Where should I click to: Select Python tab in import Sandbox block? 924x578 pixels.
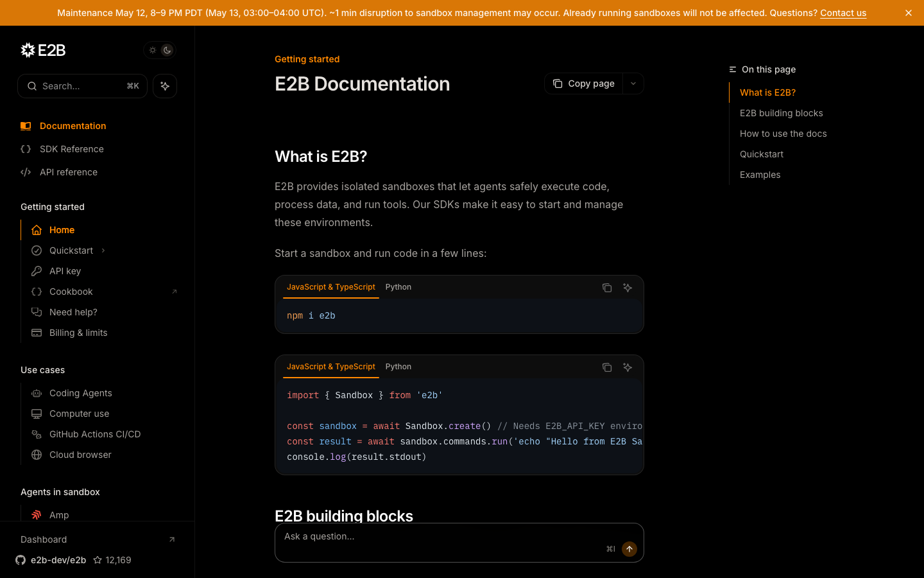tap(398, 367)
